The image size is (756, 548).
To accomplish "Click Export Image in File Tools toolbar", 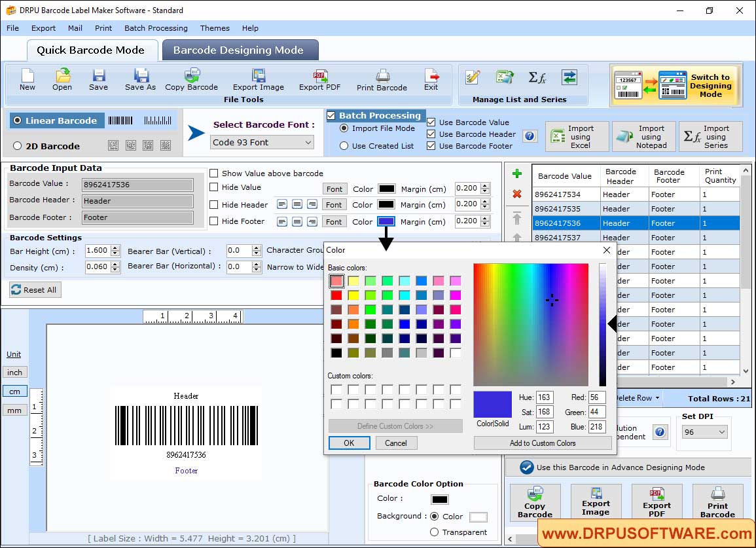I will [259, 80].
